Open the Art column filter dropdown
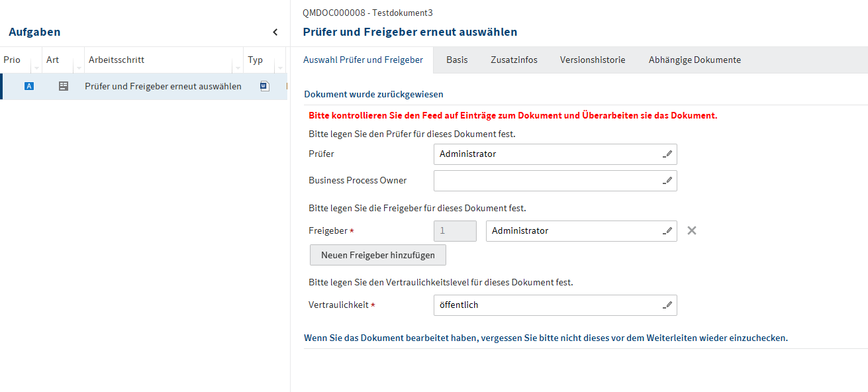Viewport: 868px width, 392px height. click(78, 68)
